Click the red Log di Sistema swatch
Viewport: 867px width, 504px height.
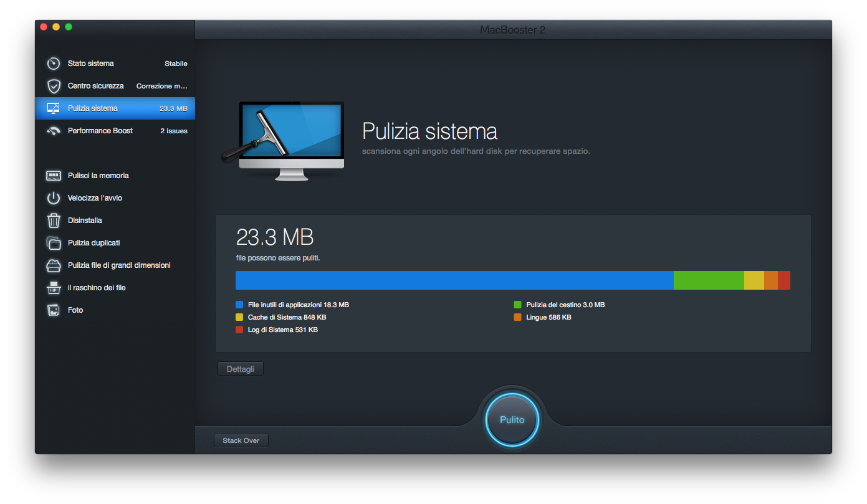[239, 330]
